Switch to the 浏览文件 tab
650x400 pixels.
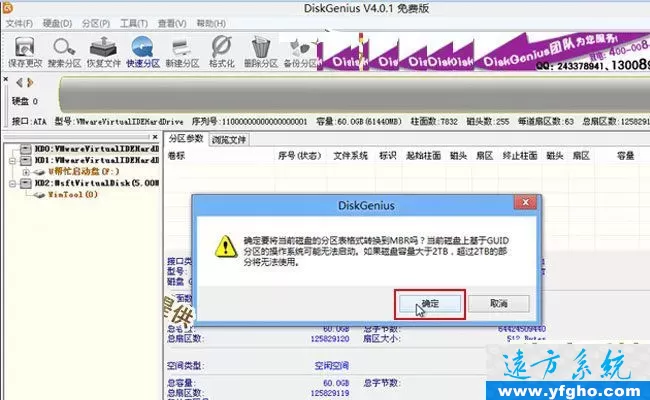228,140
